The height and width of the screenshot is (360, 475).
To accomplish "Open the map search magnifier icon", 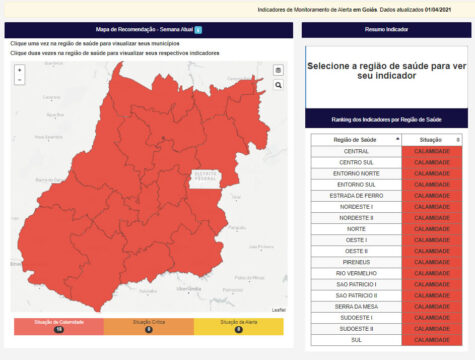I will pyautogui.click(x=278, y=85).
